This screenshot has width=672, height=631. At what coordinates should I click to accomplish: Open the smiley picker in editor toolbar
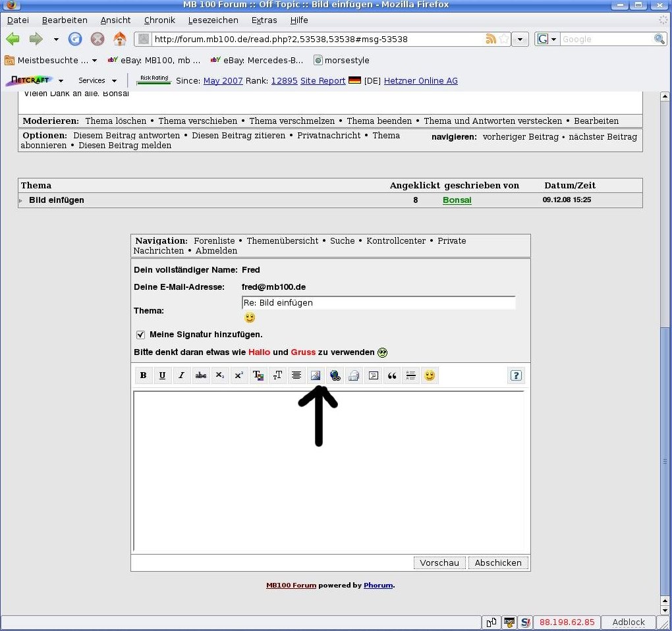point(430,375)
